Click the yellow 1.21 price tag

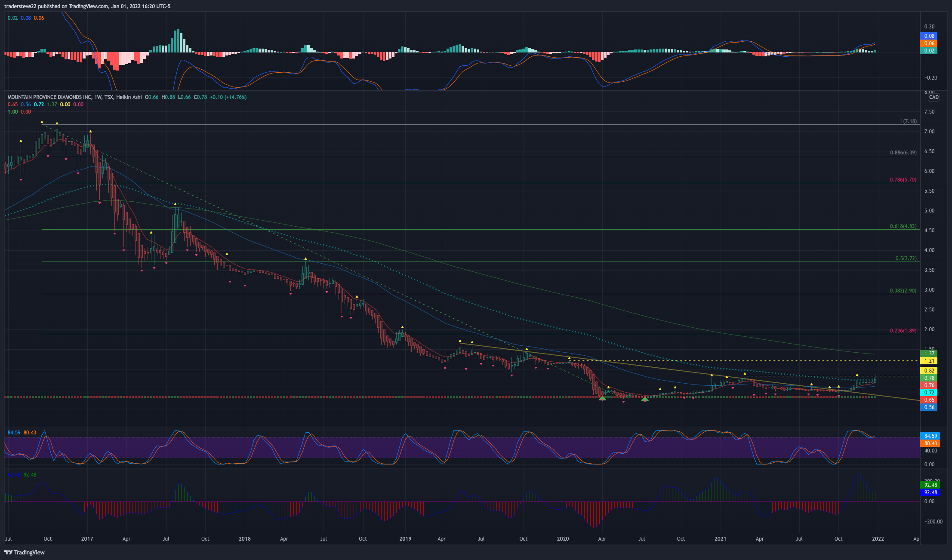929,361
